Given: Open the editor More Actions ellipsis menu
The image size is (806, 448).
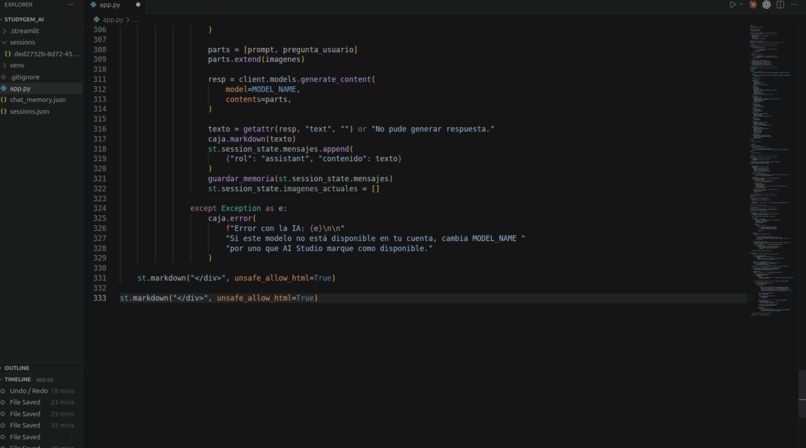Looking at the screenshot, I should coord(794,5).
